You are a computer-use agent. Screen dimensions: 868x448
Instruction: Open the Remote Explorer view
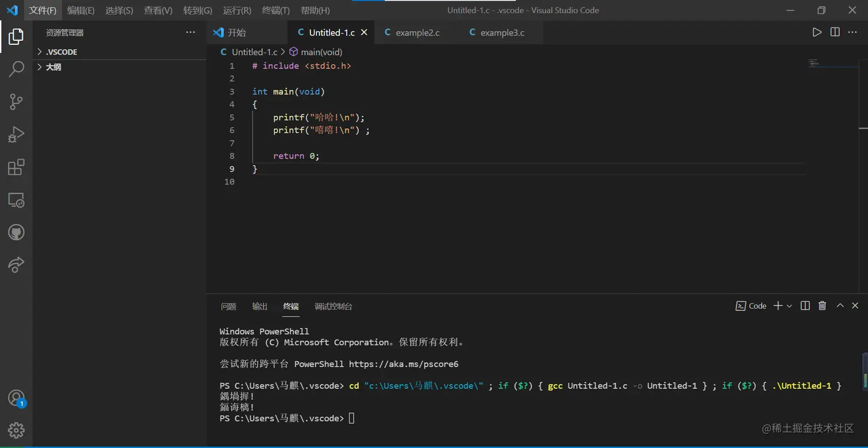click(x=15, y=200)
